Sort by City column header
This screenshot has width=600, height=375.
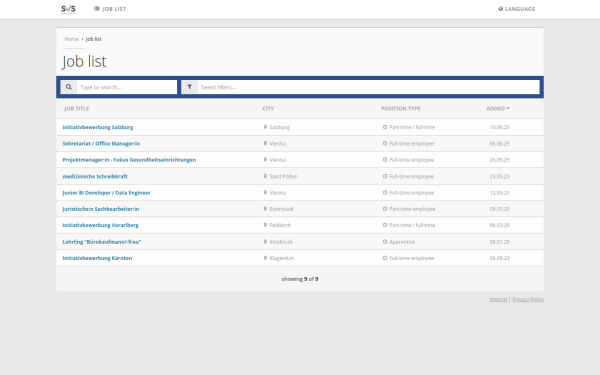coord(268,109)
